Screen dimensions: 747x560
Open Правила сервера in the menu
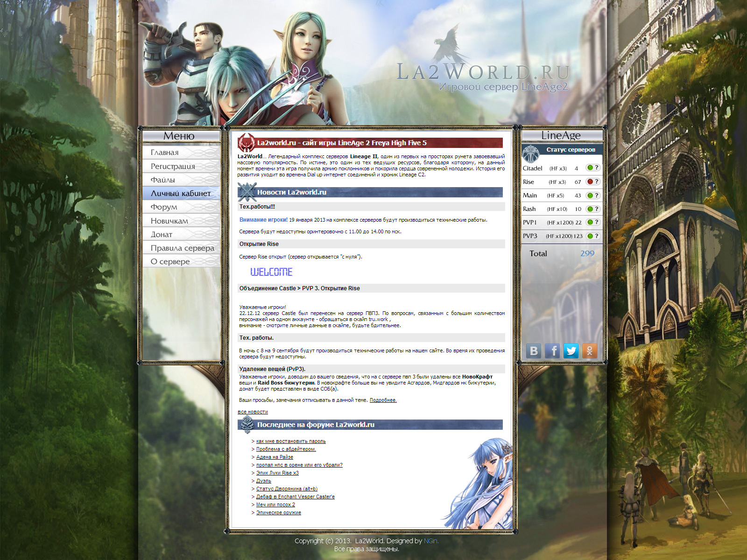pos(181,248)
